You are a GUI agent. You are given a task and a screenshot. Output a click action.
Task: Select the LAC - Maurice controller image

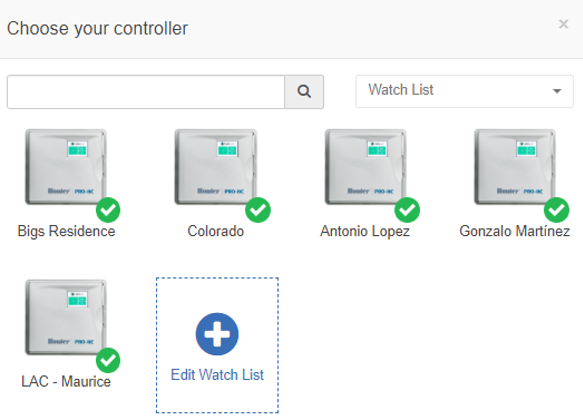point(66,317)
